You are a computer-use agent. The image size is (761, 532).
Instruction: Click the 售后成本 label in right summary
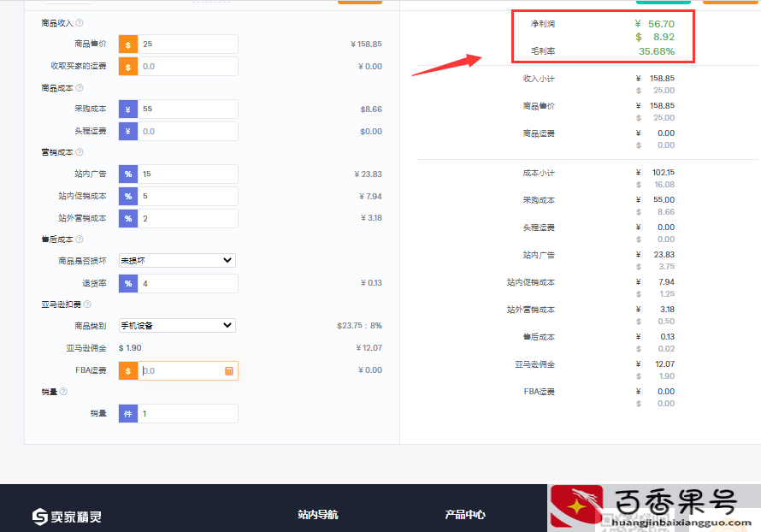point(539,337)
